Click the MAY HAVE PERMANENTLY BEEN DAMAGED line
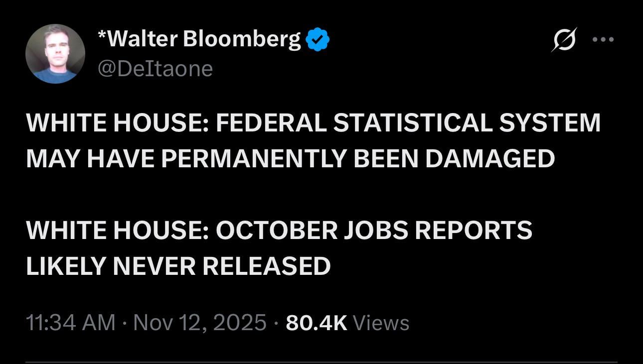643x364 pixels. 290,158
